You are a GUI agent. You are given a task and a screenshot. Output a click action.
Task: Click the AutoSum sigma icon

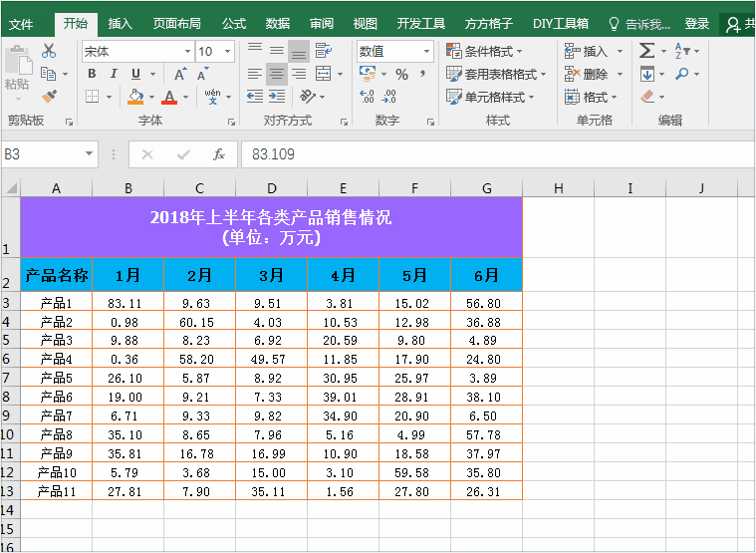point(647,51)
